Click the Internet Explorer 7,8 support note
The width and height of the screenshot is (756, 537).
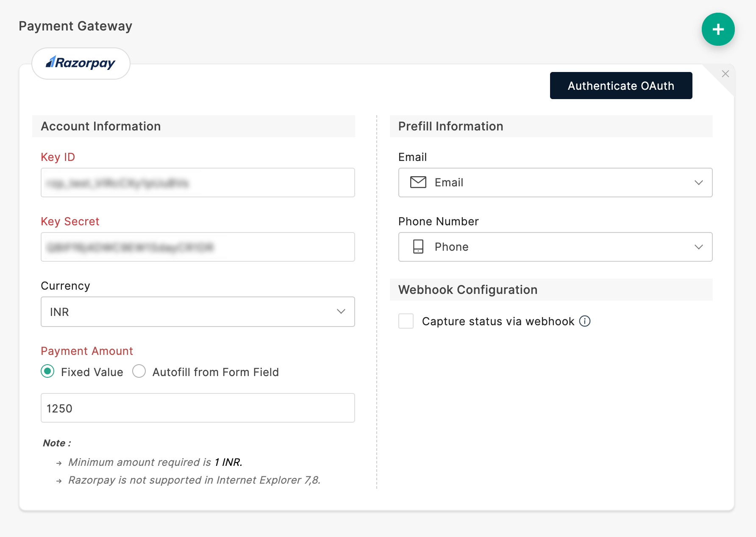point(194,480)
